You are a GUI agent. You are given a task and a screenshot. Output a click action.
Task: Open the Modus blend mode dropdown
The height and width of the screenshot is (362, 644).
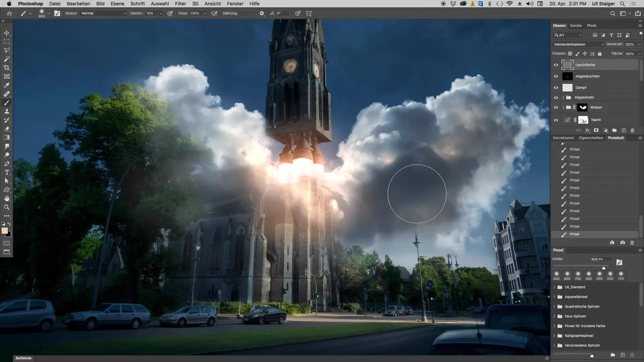pyautogui.click(x=104, y=13)
